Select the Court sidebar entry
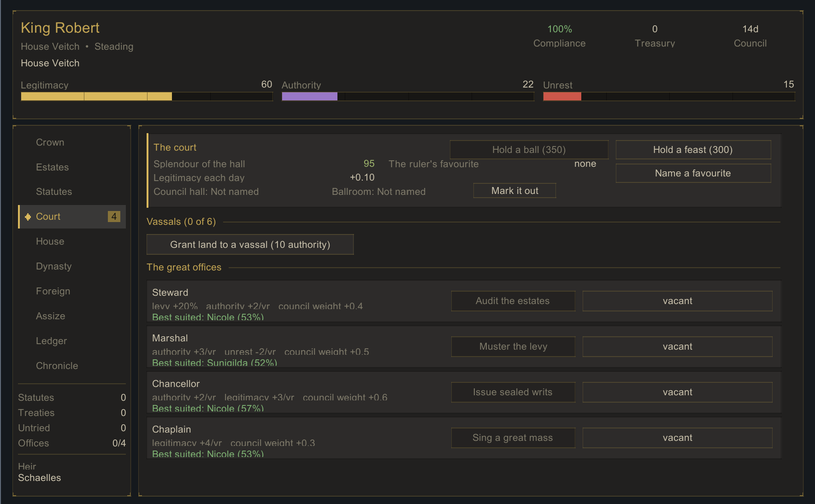Viewport: 815px width, 504px height. (x=71, y=217)
